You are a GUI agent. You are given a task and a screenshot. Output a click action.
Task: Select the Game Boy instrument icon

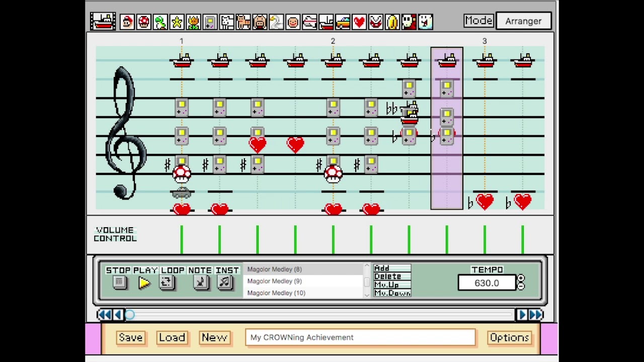coord(210,22)
